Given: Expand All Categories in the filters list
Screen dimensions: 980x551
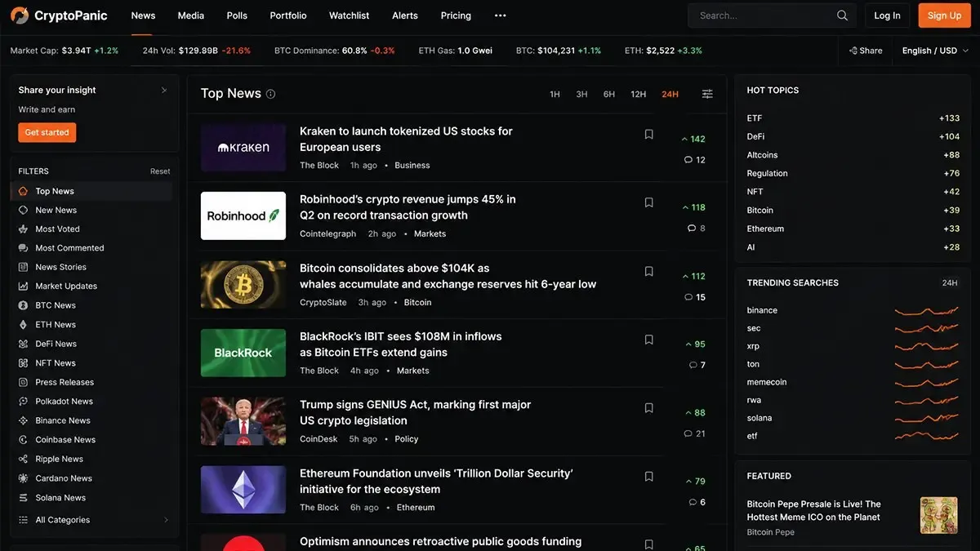Looking at the screenshot, I should coord(95,520).
